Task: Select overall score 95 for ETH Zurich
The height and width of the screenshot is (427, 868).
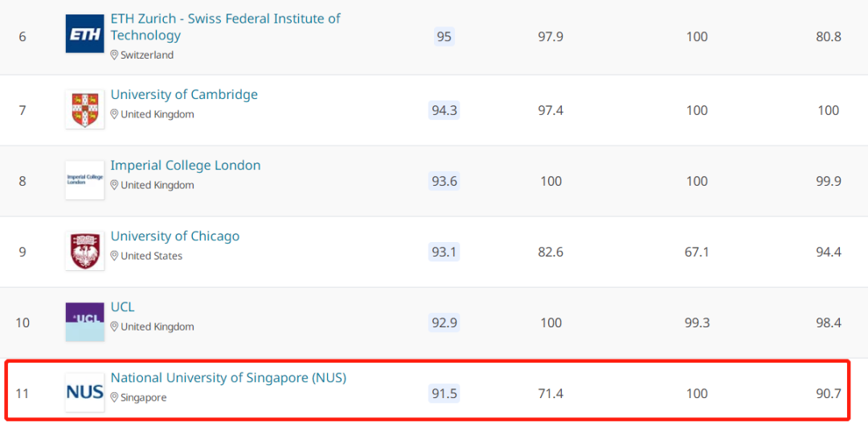Action: click(x=444, y=37)
